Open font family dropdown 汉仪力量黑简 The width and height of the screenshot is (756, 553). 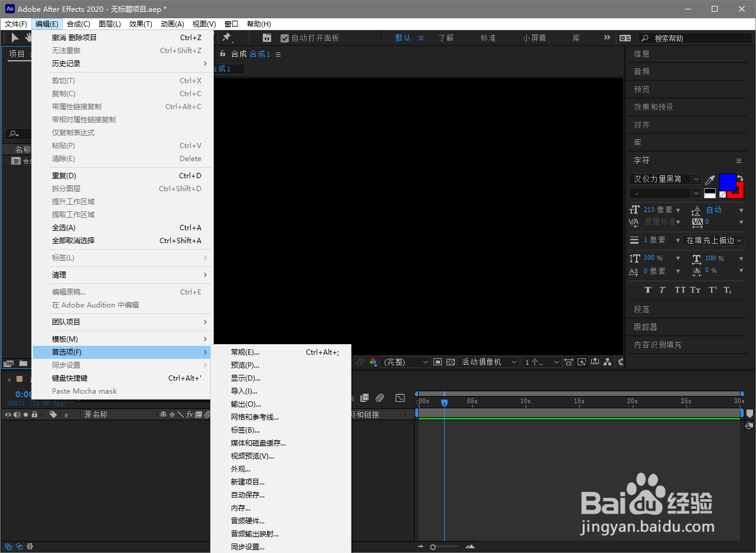point(665,179)
